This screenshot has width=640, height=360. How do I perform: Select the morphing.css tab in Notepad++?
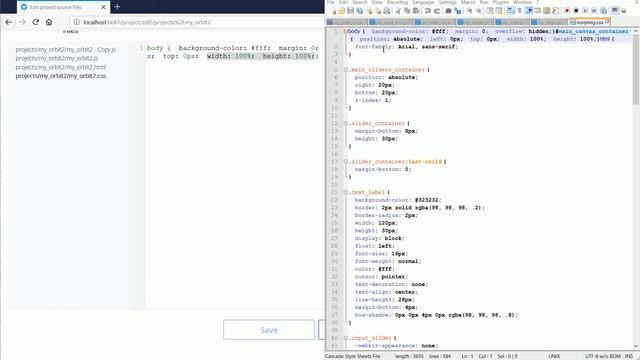pos(590,22)
